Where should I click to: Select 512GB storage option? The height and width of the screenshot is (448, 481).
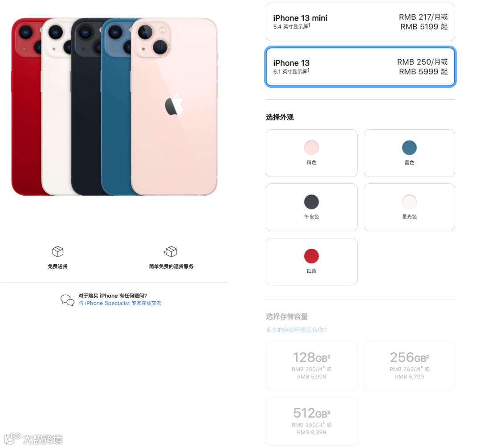pyautogui.click(x=311, y=421)
